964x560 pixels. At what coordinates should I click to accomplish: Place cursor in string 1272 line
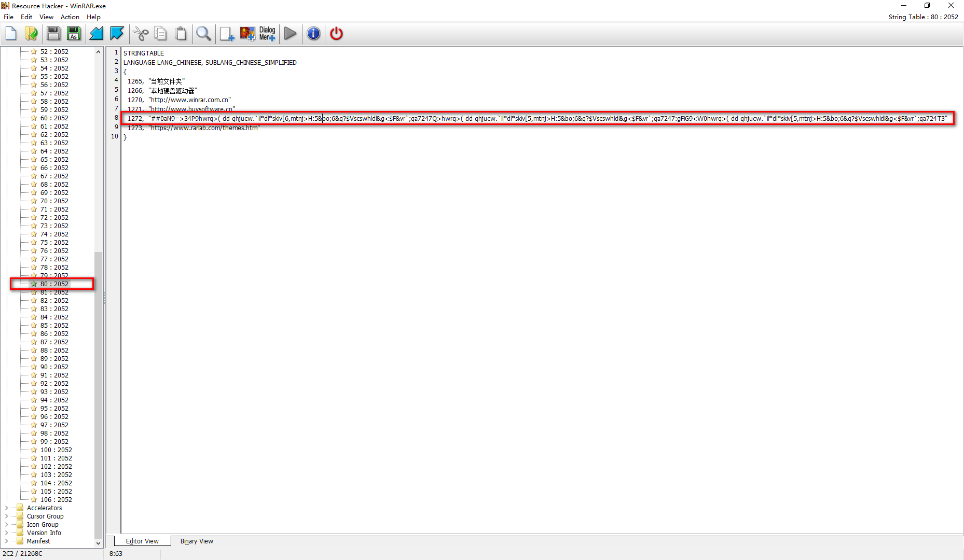click(x=538, y=118)
